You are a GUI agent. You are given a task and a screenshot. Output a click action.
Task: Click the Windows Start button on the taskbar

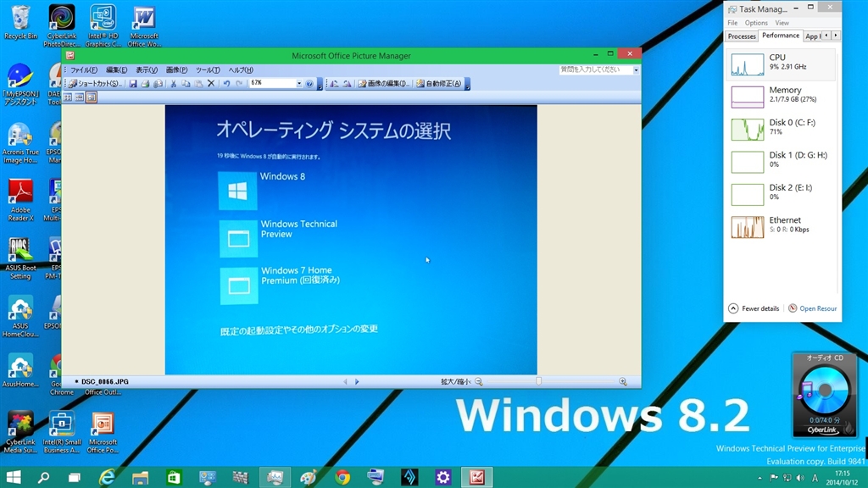coord(14,478)
